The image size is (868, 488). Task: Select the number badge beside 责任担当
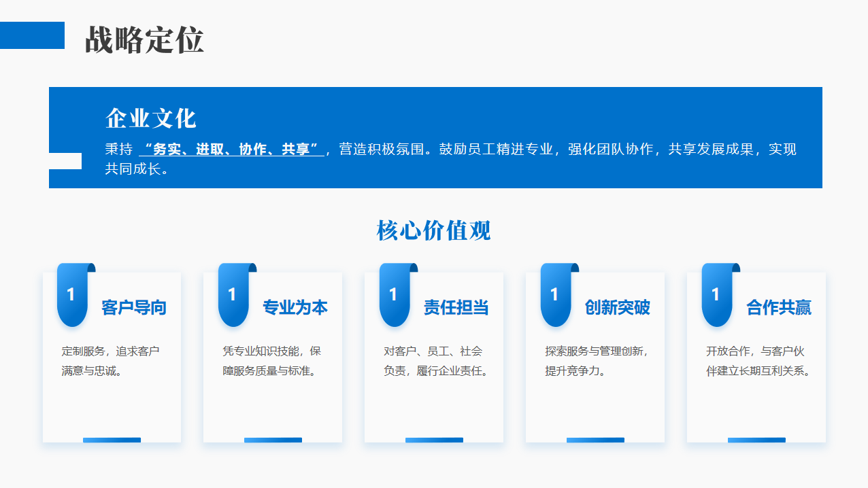click(395, 295)
